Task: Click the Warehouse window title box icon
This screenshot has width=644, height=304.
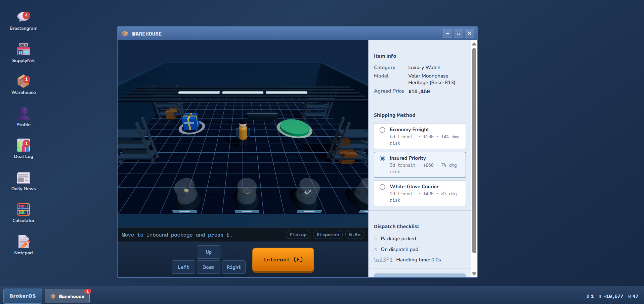Action: coord(125,34)
